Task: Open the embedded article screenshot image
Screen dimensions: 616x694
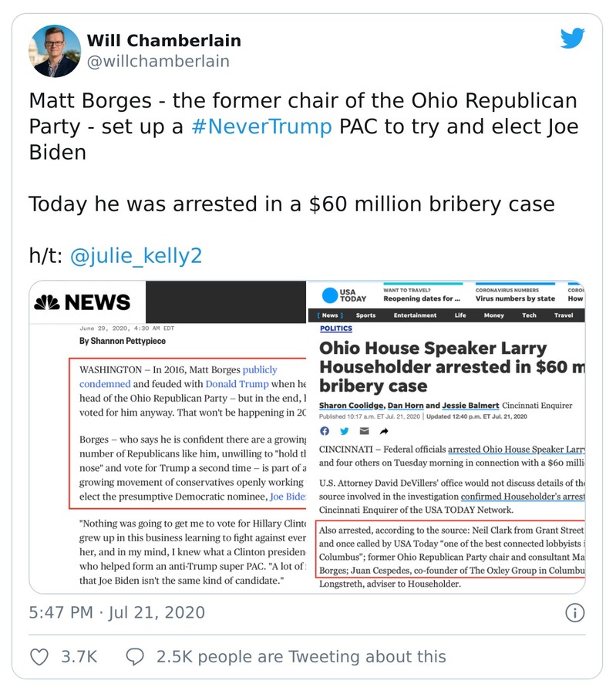Action: [x=307, y=437]
